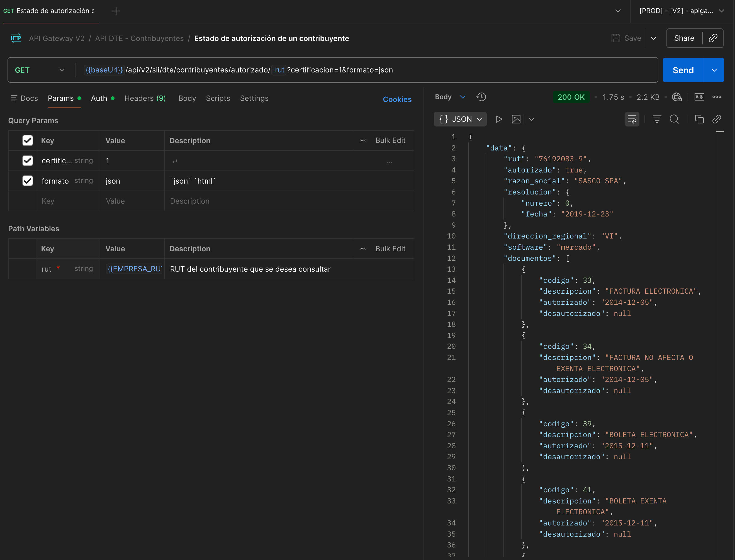This screenshot has height=560, width=735.
Task: Search within the response body
Action: pos(674,119)
